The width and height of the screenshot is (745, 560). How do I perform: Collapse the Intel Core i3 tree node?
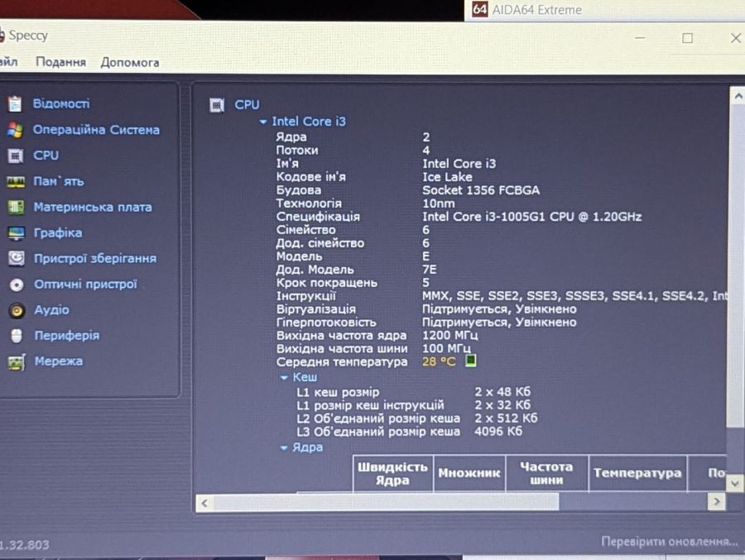click(x=262, y=122)
